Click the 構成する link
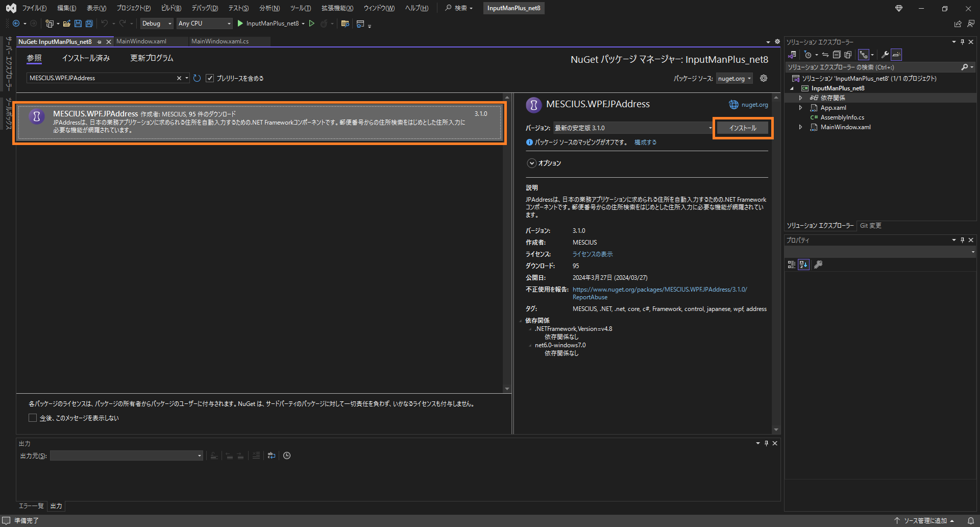Image resolution: width=980 pixels, height=527 pixels. (645, 142)
